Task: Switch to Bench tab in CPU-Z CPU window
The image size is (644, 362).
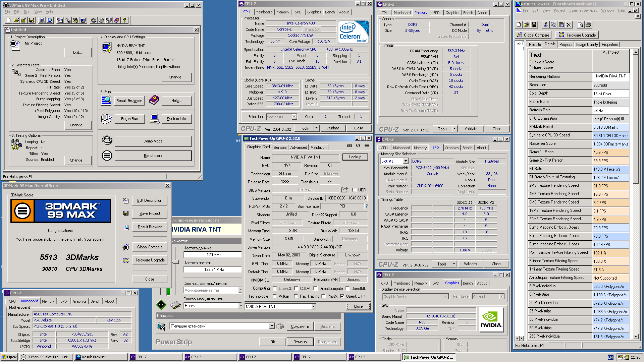Action: [x=330, y=12]
